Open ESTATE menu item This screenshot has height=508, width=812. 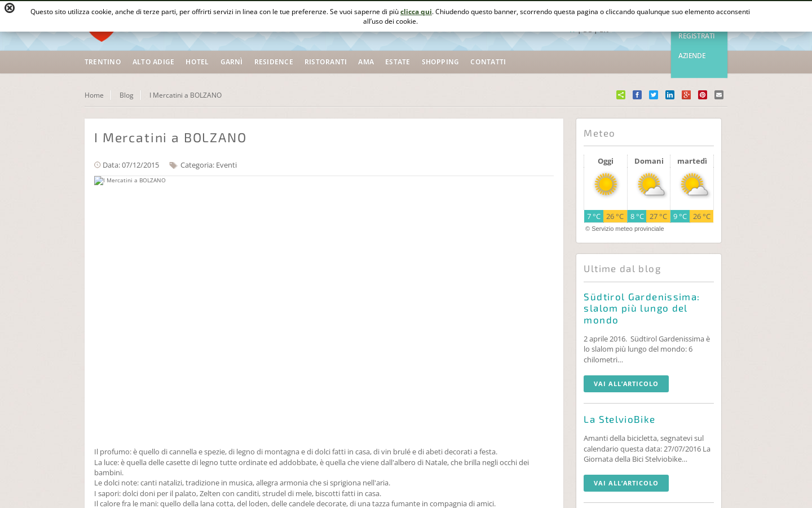398,62
